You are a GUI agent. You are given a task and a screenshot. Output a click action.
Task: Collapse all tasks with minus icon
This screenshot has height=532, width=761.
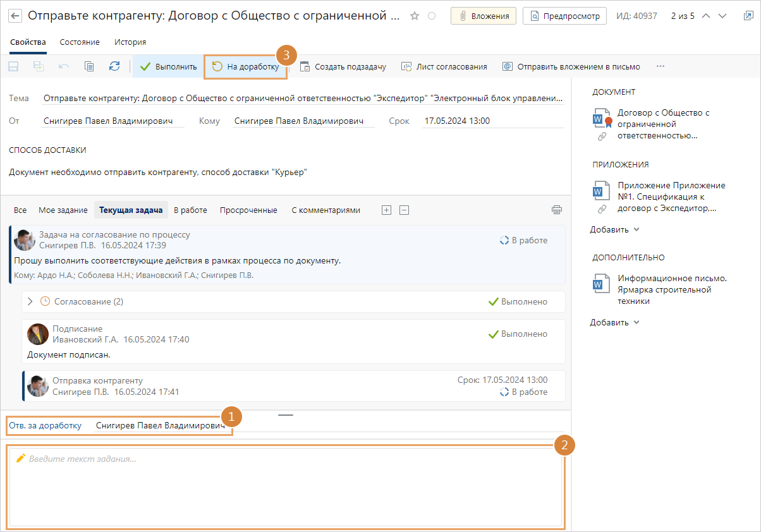(x=405, y=210)
